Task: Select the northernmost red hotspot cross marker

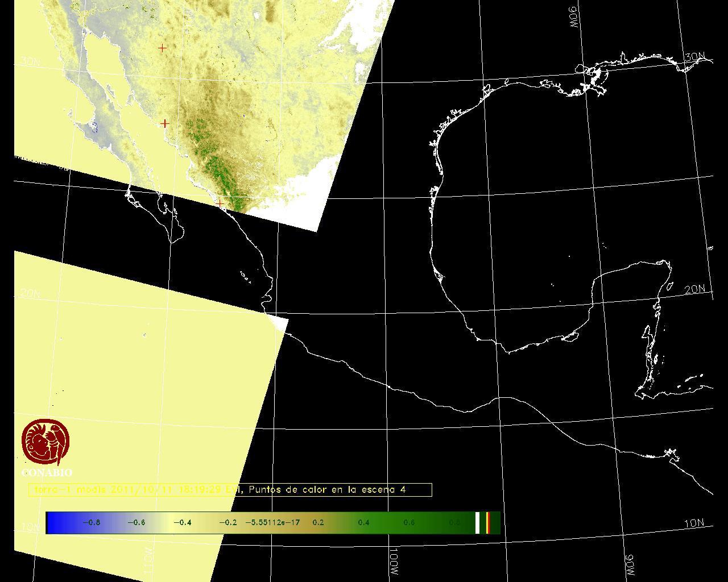Action: coord(162,48)
